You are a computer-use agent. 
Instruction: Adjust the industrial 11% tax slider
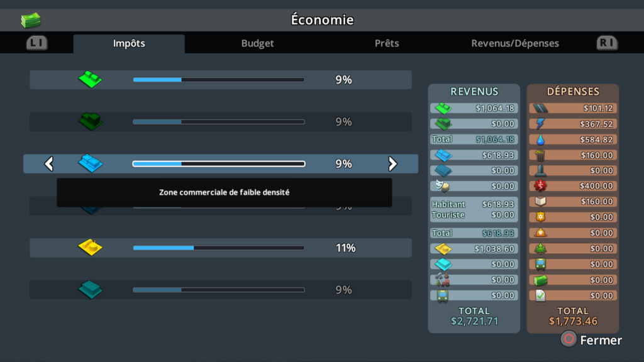click(x=218, y=248)
